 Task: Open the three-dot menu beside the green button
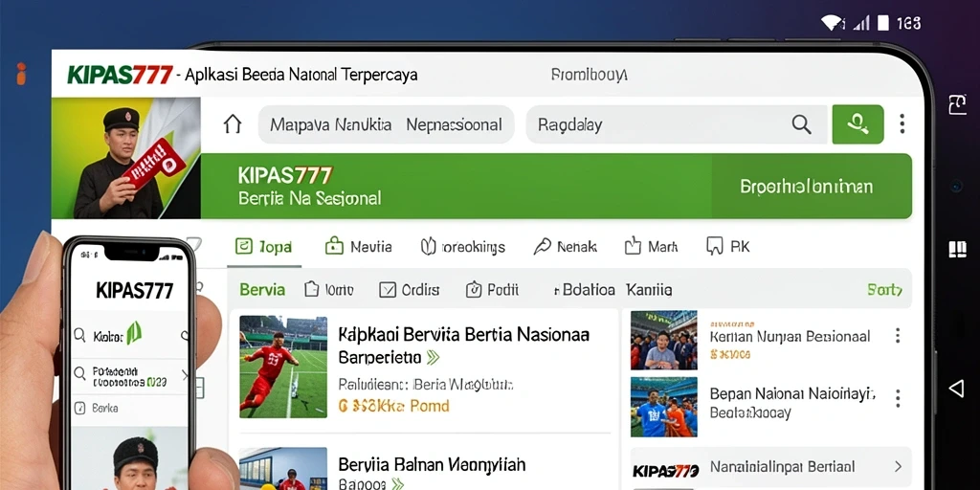pyautogui.click(x=902, y=123)
